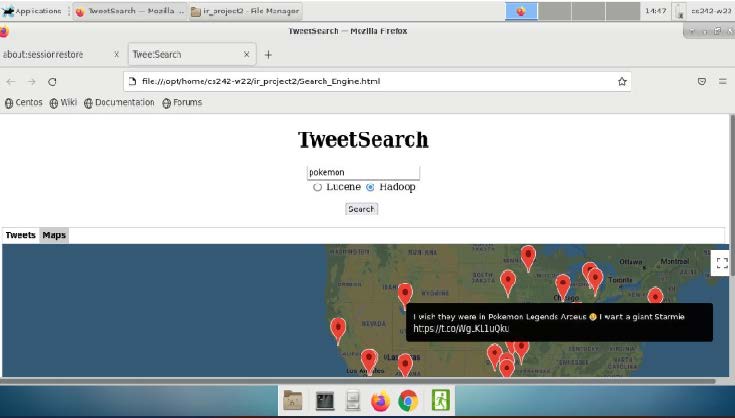Close the TweetSearch browser tab
This screenshot has width=735, height=418.
[247, 54]
